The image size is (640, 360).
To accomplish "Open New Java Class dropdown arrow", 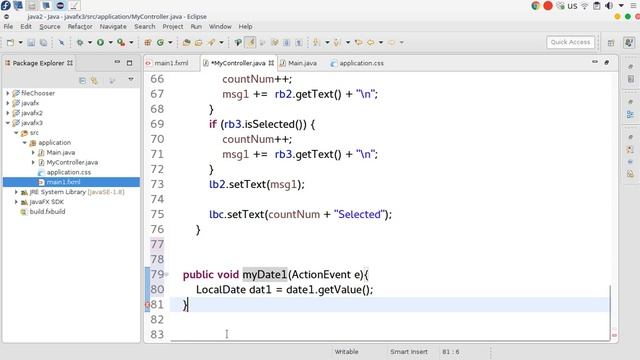I will point(170,42).
